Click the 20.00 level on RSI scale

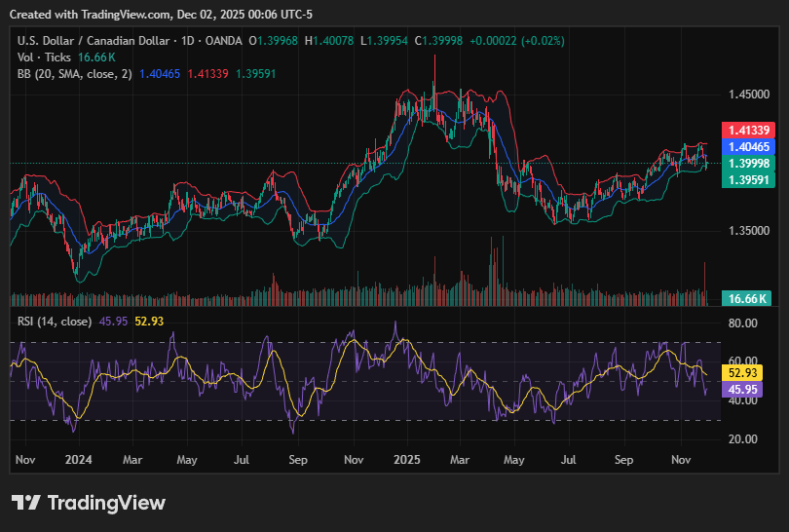click(x=744, y=439)
